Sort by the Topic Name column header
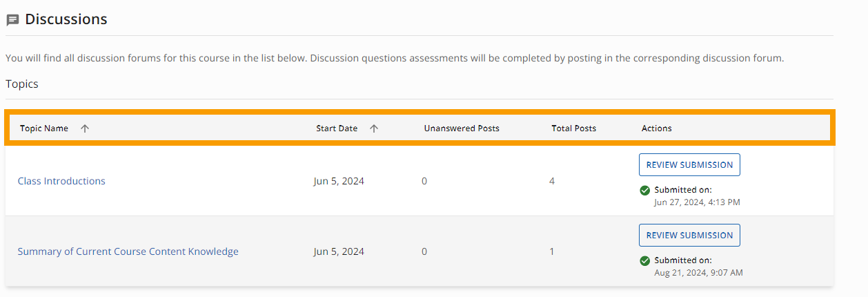Screen dimensions: 868x297 (44, 128)
